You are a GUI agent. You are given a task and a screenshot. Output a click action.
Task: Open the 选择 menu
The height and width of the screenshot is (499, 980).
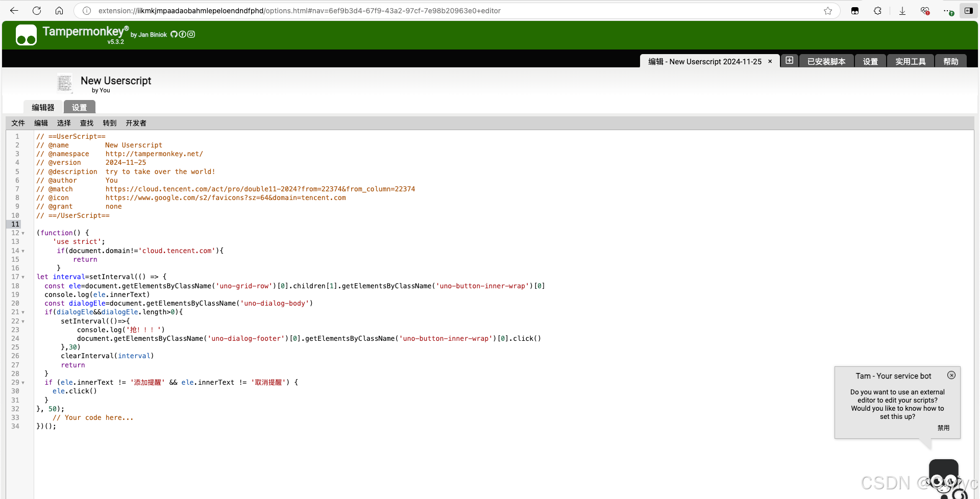(x=64, y=123)
